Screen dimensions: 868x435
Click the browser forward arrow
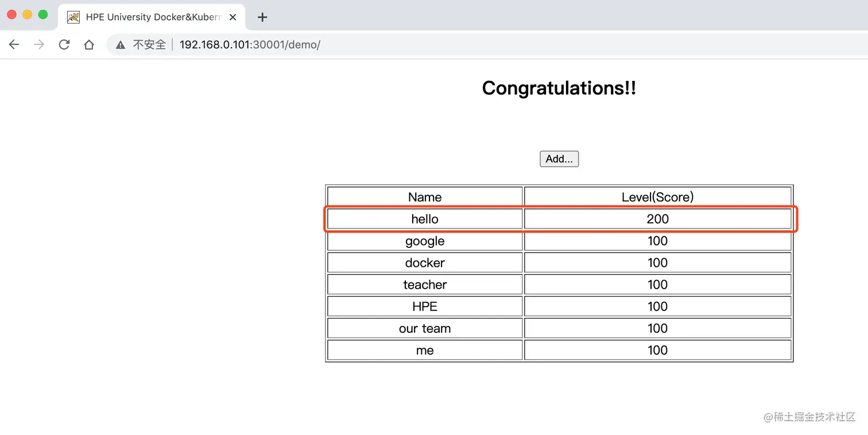point(39,45)
